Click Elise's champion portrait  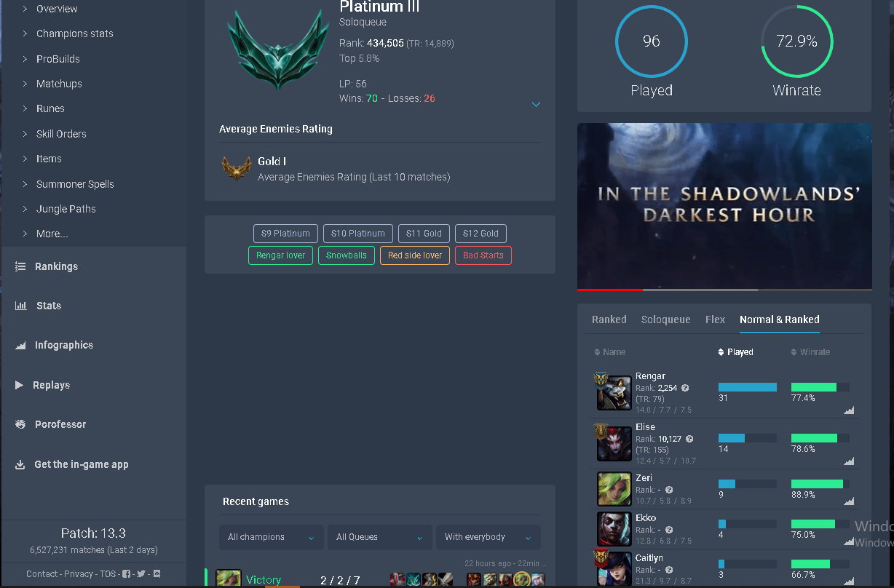tap(614, 443)
